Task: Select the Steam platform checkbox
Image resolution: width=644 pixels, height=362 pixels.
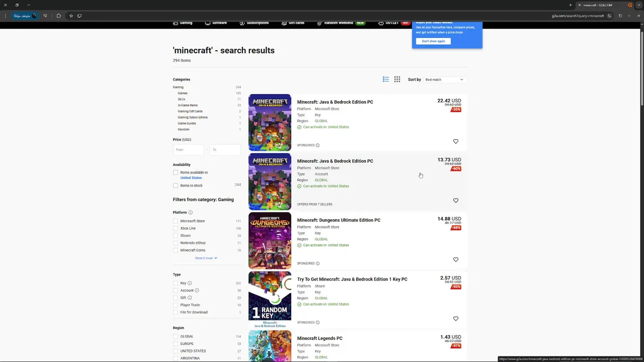Action: 176,235
